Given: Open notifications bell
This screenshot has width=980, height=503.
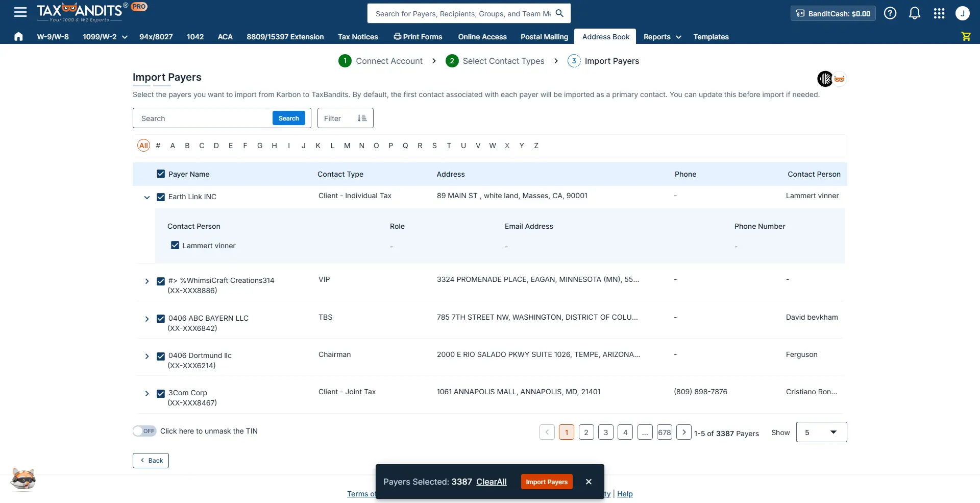Looking at the screenshot, I should (x=915, y=13).
